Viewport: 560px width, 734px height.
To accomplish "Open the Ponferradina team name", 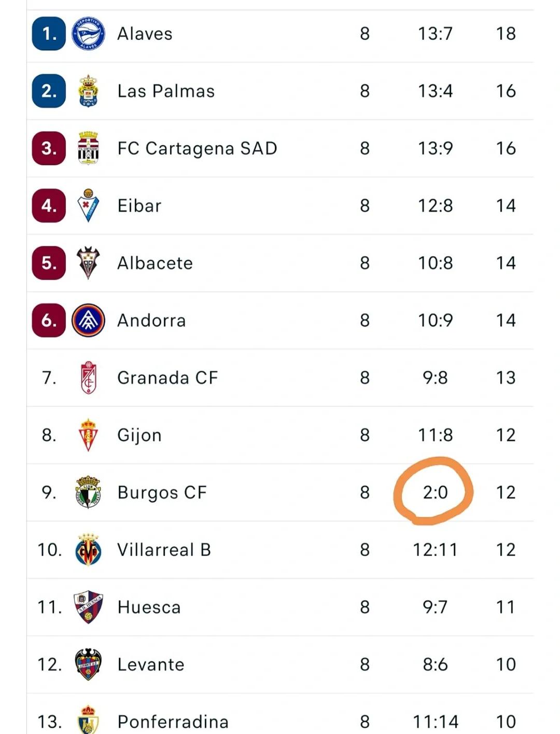I will (x=173, y=722).
